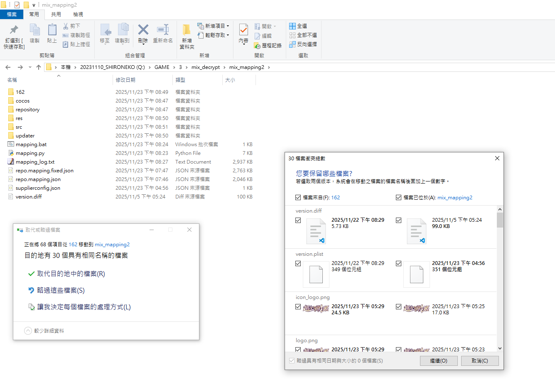Click the Continue (繼續) button
This screenshot has width=555, height=392.
click(438, 361)
